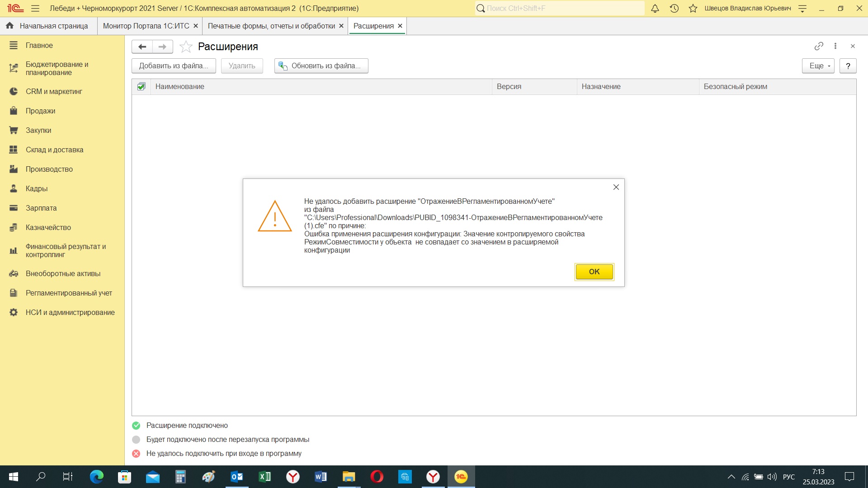Focus the search field Поиск Ctrl+Shift+F
868x488 pixels.
click(560, 8)
